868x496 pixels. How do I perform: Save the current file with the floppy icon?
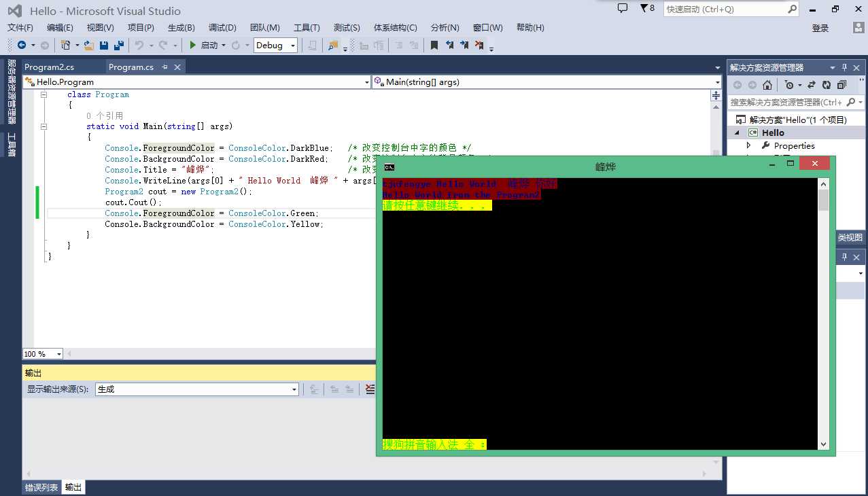click(x=104, y=45)
